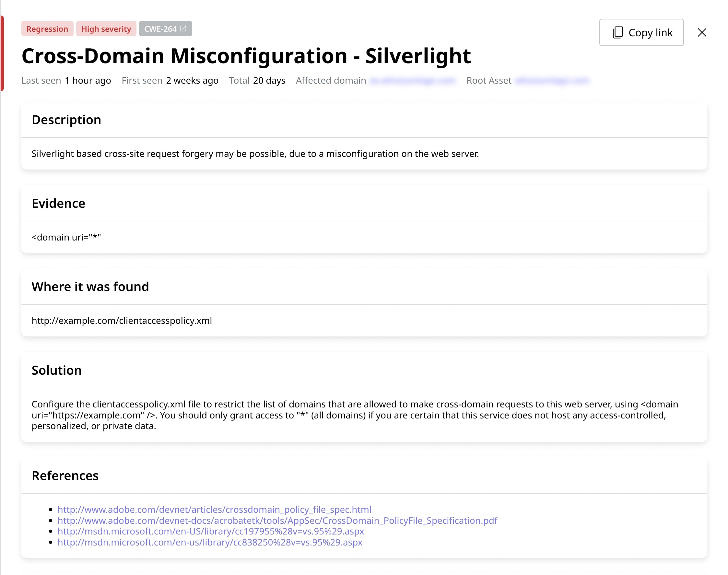
Task: Open the MSDN cc197955 reference link
Action: pos(210,531)
